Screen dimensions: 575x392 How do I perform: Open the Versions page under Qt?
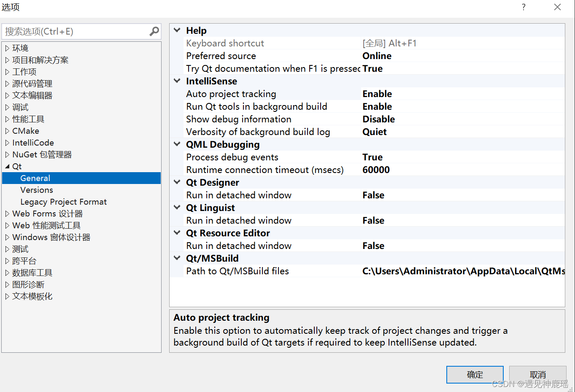coord(37,190)
